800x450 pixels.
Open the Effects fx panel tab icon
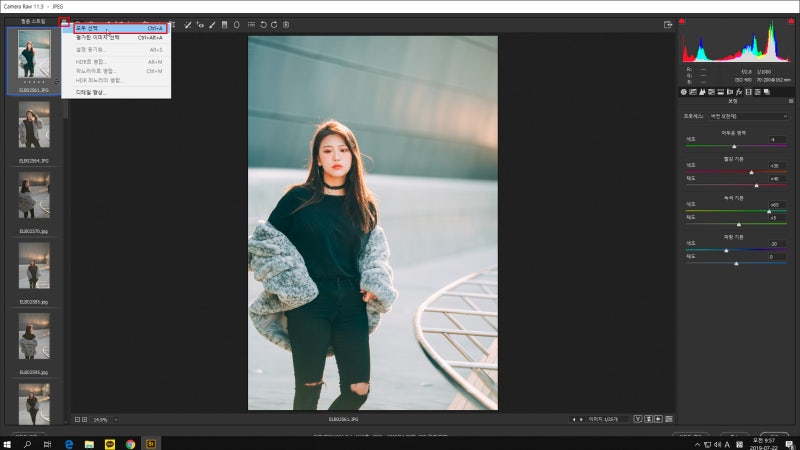coord(739,92)
